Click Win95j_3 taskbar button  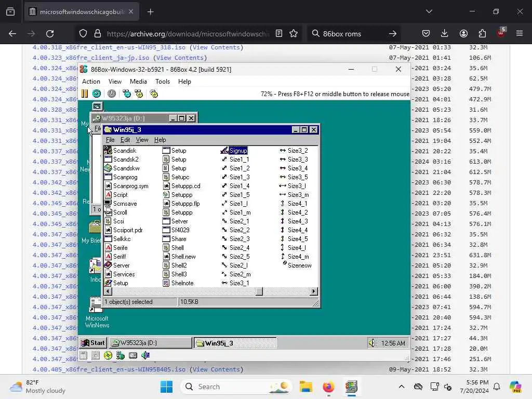point(235,343)
